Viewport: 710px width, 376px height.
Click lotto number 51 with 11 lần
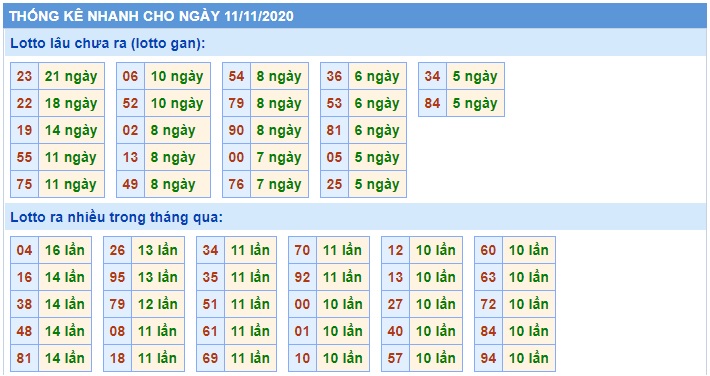tap(210, 304)
